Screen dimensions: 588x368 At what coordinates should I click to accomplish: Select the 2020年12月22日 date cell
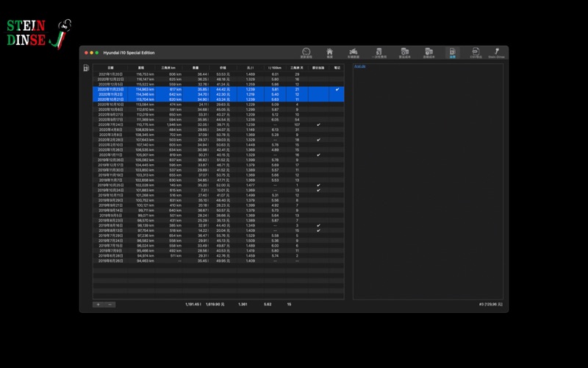pos(111,79)
